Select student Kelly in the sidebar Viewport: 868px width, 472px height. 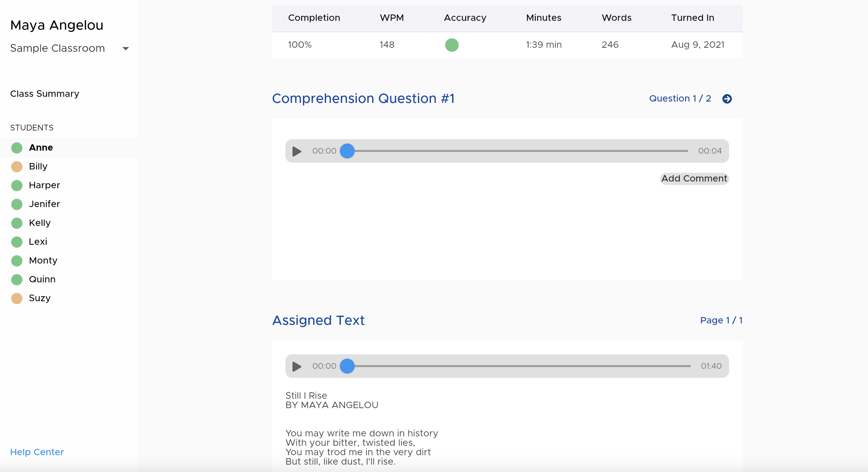pos(69,223)
